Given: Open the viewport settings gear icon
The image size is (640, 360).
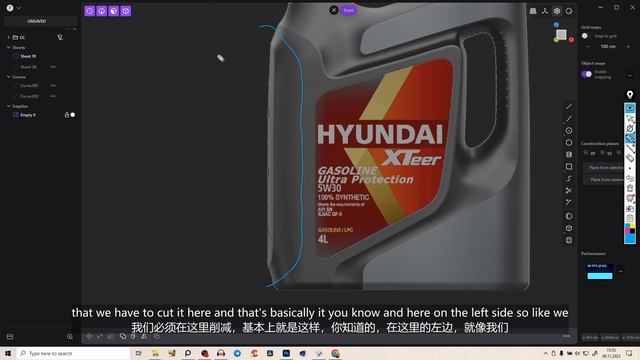Looking at the screenshot, I should point(557,11).
